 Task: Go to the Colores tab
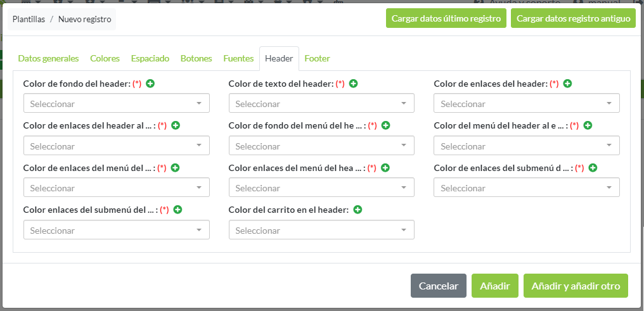tap(105, 58)
